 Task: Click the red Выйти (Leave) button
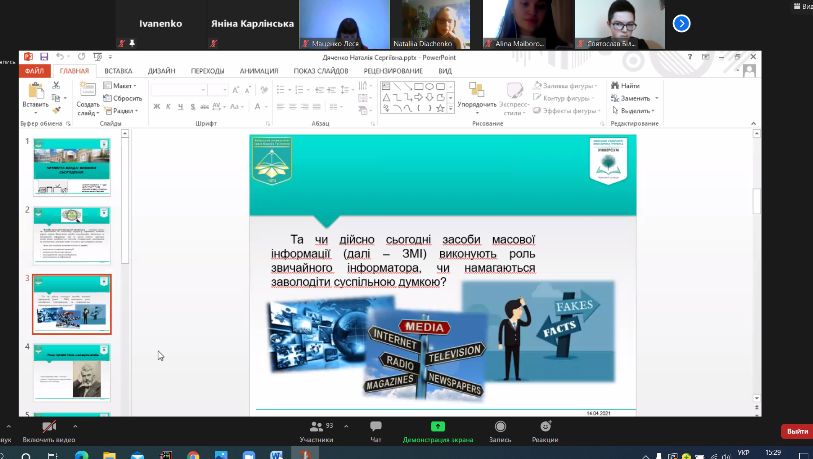pos(796,431)
